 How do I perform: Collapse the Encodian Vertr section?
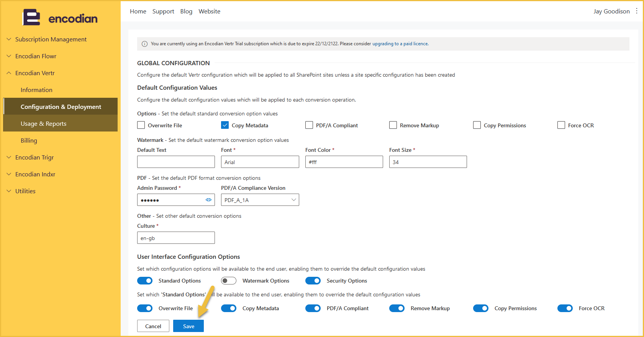tap(61, 73)
